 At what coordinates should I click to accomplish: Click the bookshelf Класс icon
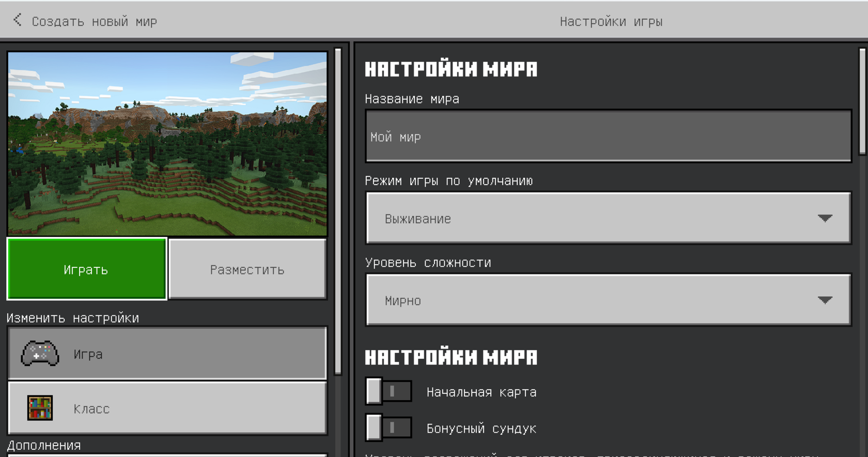40,408
